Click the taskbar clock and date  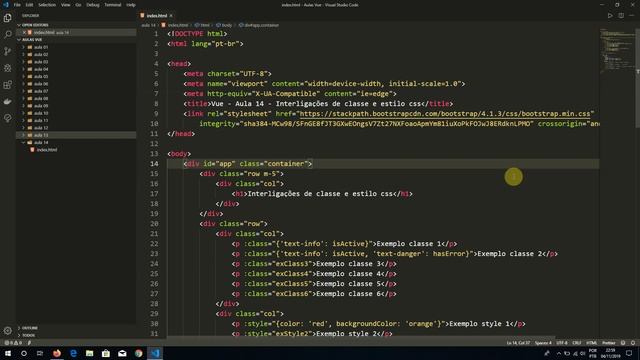coord(611,353)
